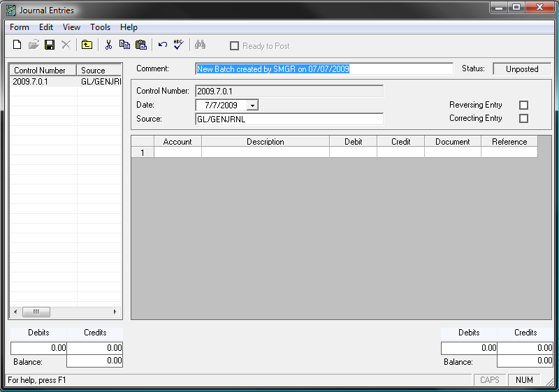Click the Cut scissors icon
The height and width of the screenshot is (392, 559).
pyautogui.click(x=108, y=45)
